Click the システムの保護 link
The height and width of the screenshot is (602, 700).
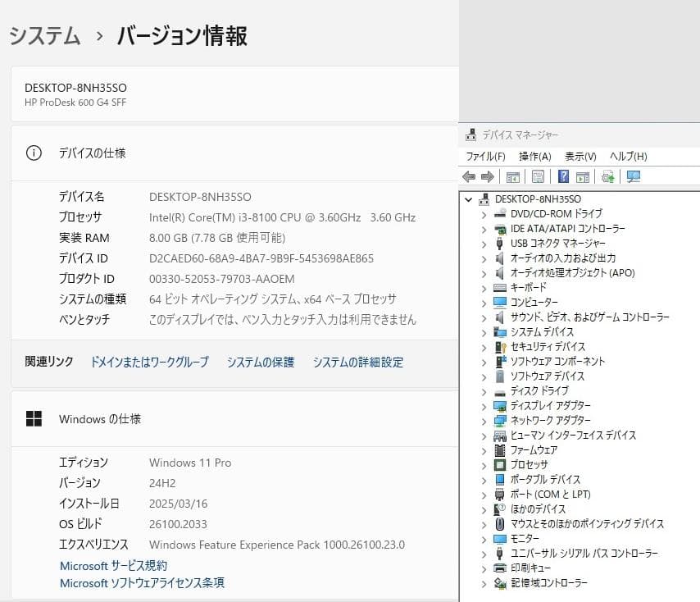tap(260, 360)
